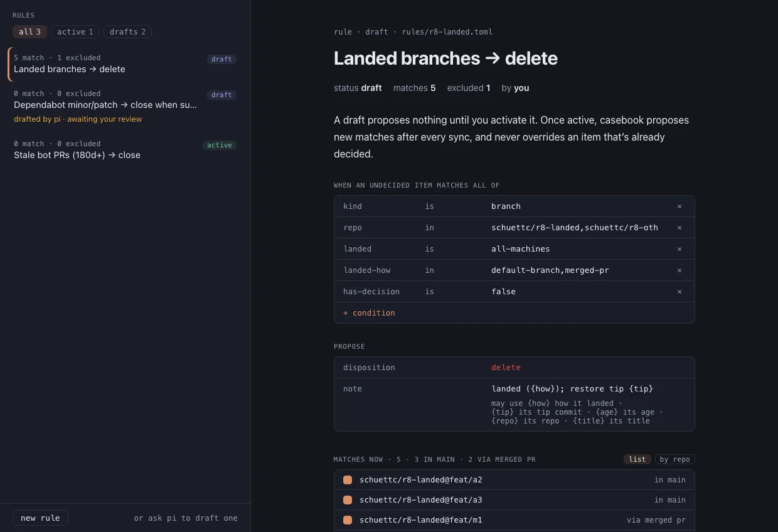
Task: Open the 'is' operator for has-decision
Action: pyautogui.click(x=430, y=292)
